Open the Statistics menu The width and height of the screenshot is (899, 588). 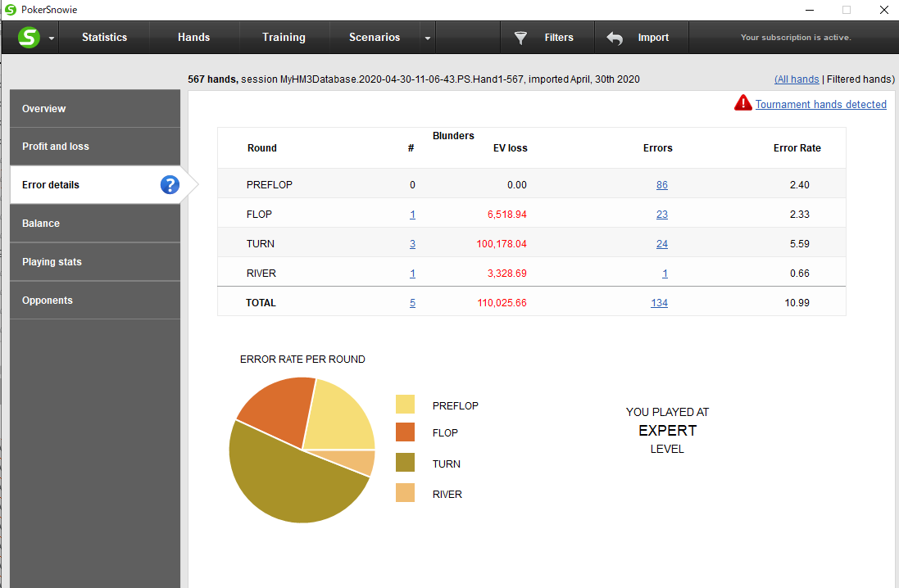(x=104, y=37)
